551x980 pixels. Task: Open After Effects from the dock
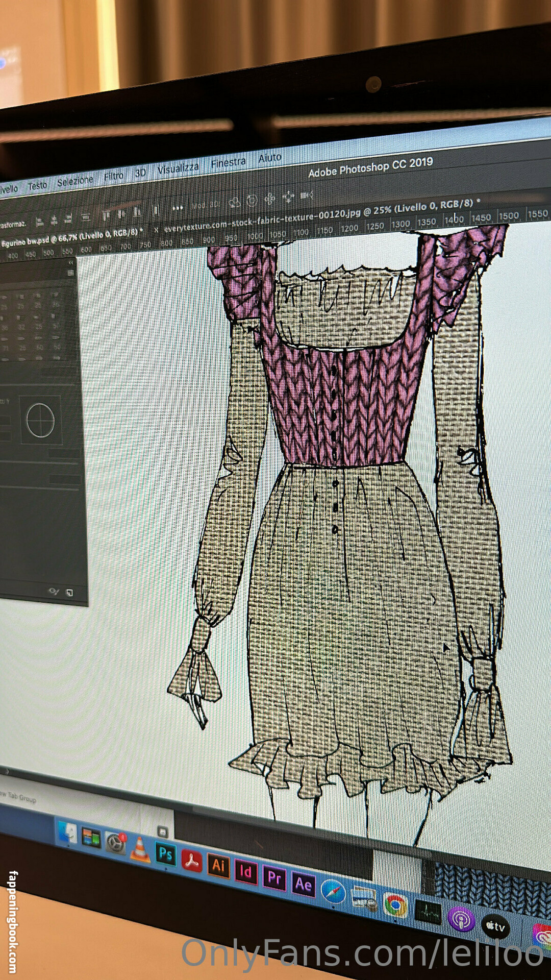tap(303, 885)
